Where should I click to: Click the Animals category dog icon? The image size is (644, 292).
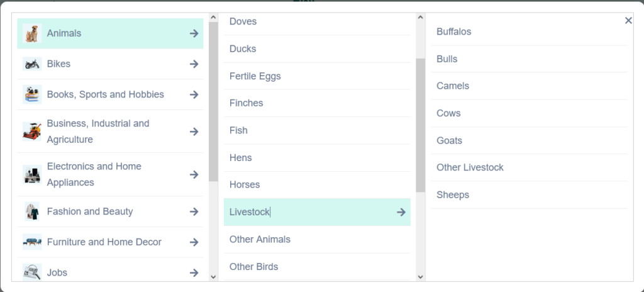point(32,33)
